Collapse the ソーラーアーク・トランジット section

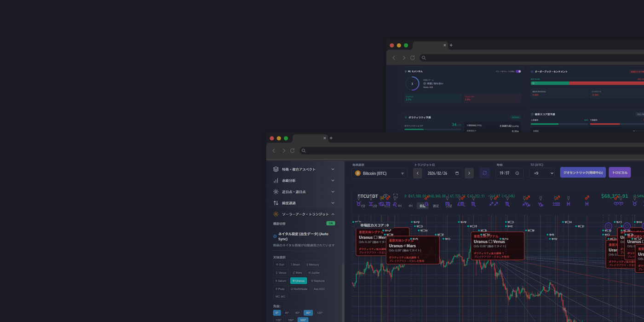[333, 214]
